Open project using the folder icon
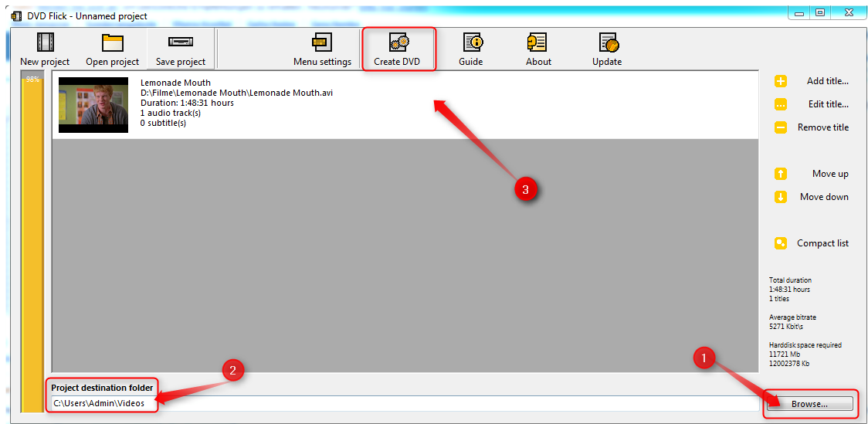This screenshot has width=868, height=424. point(113,42)
